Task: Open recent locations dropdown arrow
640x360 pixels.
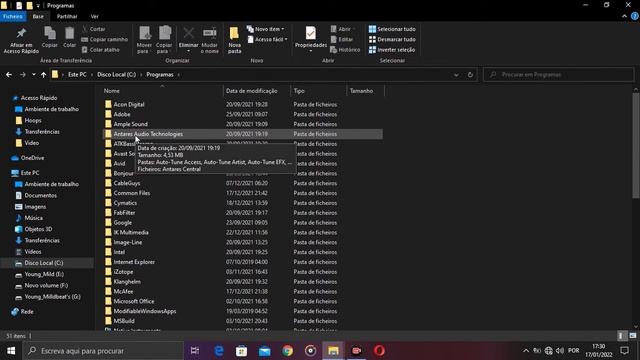Action: click(x=33, y=75)
